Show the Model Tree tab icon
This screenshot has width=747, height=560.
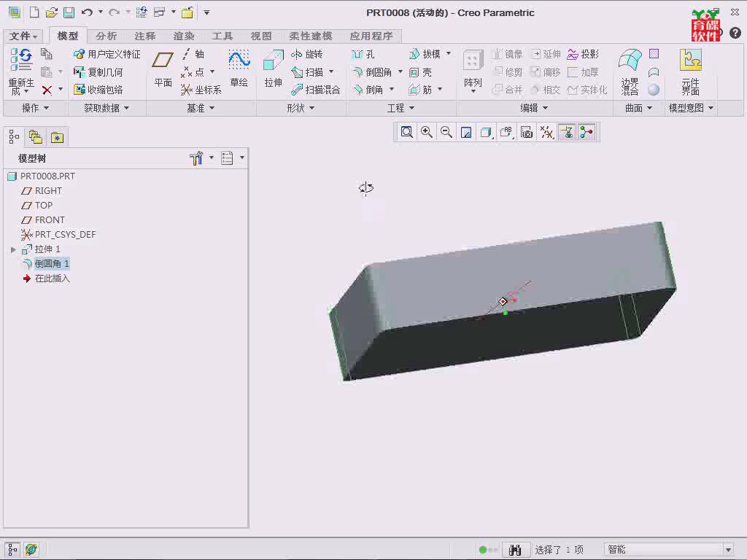point(15,137)
